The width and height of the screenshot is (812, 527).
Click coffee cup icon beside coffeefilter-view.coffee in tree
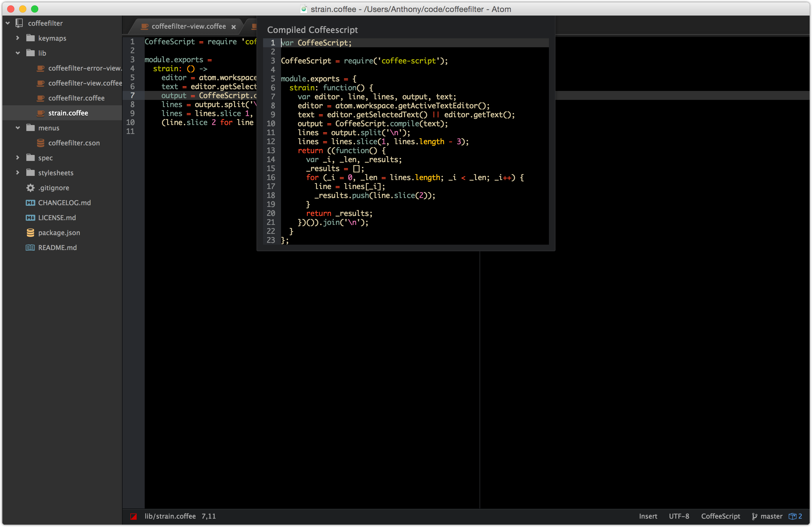coord(41,83)
